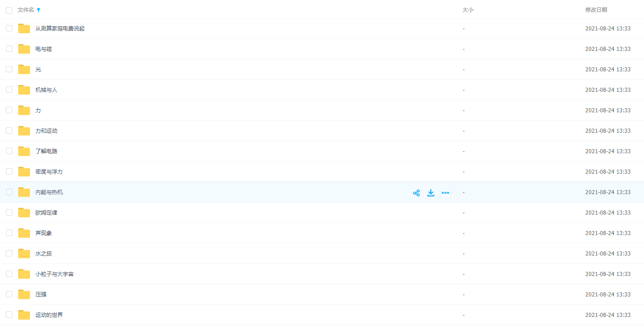Click the folder icon for 电与磁
Screen dimensions: 644x331
[x=24, y=49]
